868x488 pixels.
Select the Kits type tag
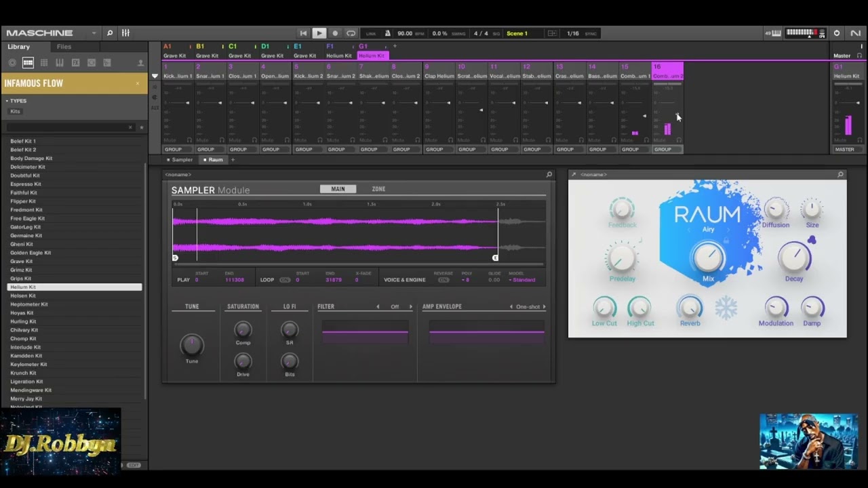pos(15,111)
